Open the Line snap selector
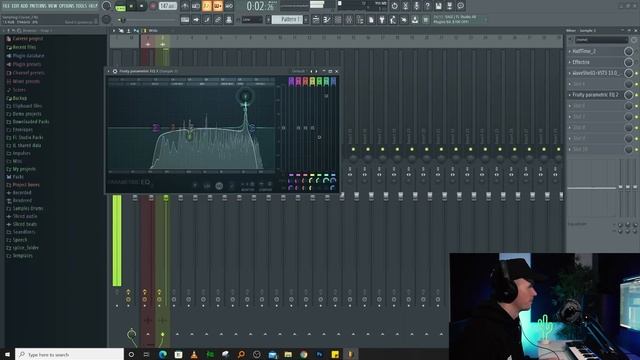This screenshot has height=360, width=640. pyautogui.click(x=252, y=20)
